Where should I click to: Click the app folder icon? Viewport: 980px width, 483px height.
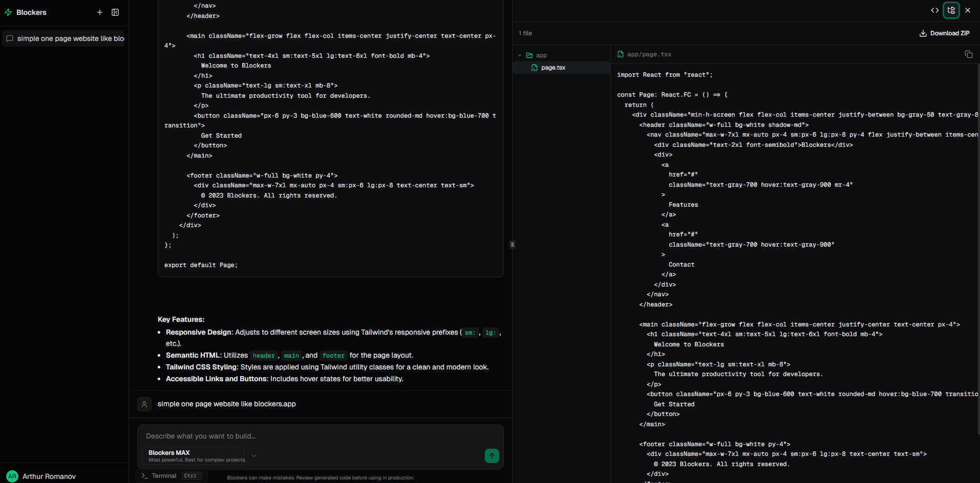pyautogui.click(x=529, y=55)
